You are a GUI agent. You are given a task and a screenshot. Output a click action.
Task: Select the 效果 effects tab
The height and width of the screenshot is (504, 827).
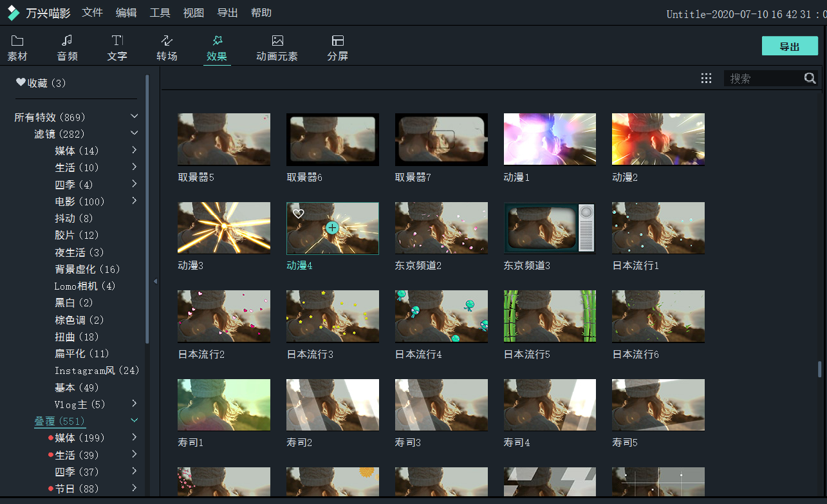tap(217, 48)
